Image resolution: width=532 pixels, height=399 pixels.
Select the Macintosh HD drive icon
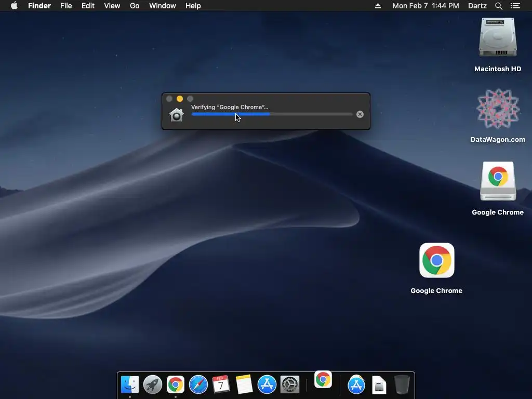click(498, 37)
